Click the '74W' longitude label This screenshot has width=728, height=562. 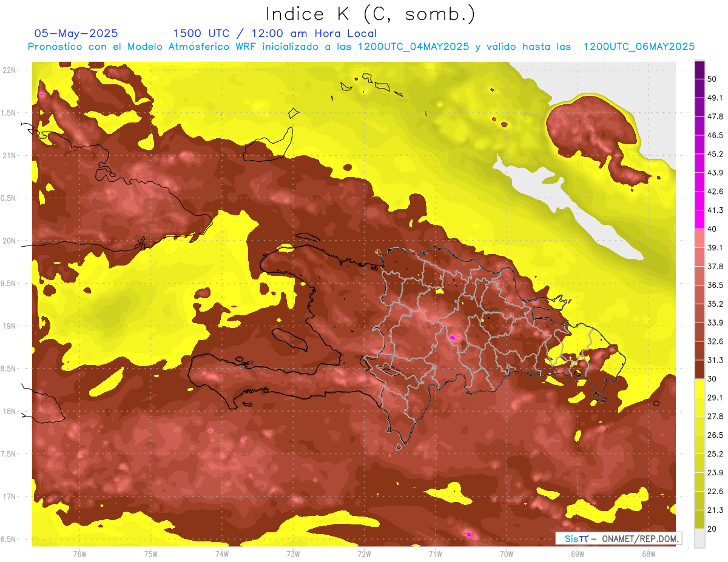pos(221,554)
